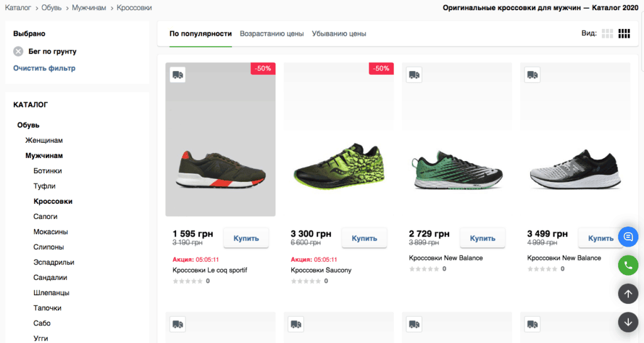The width and height of the screenshot is (644, 343).
Task: Sort by 'Возрастанию цены'
Action: coord(272,34)
